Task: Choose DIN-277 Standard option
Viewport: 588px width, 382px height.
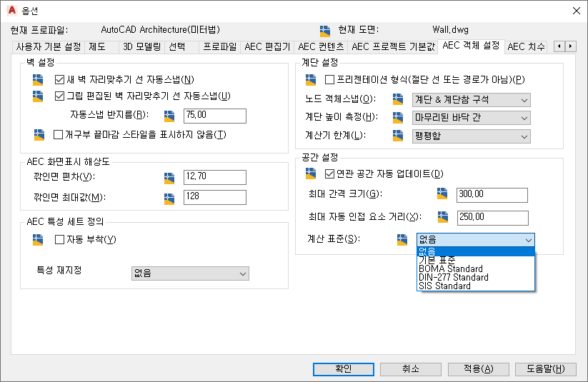Action: tap(476, 278)
